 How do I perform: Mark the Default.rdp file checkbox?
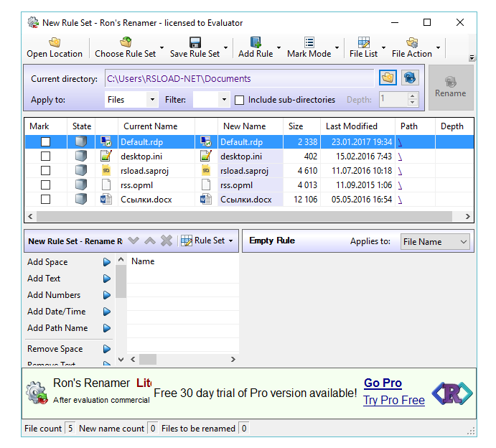pos(45,142)
